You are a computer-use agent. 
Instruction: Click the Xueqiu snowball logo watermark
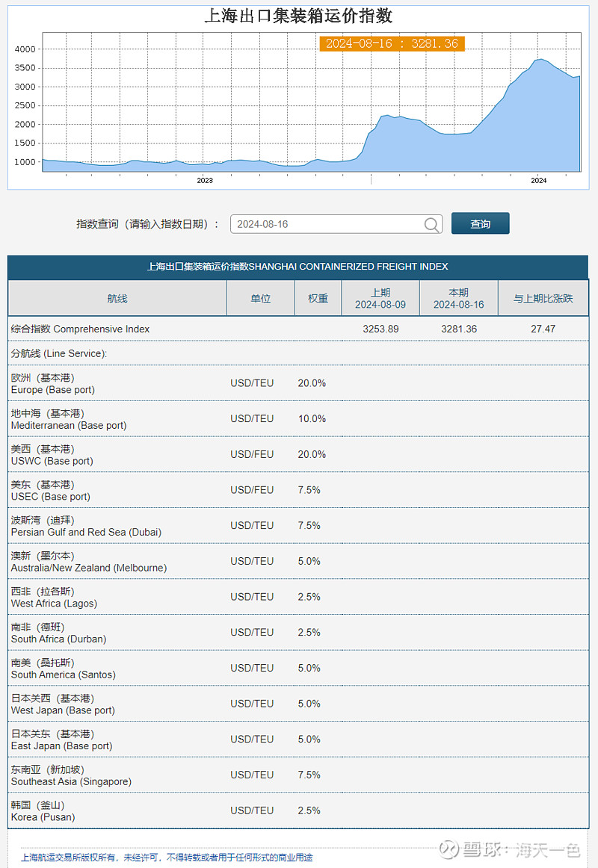pos(447,849)
